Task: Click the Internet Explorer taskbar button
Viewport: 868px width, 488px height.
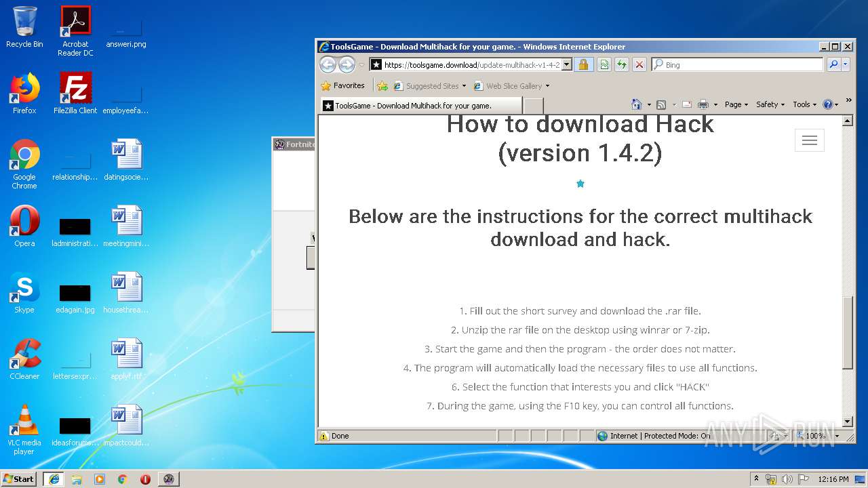Action: tap(54, 479)
